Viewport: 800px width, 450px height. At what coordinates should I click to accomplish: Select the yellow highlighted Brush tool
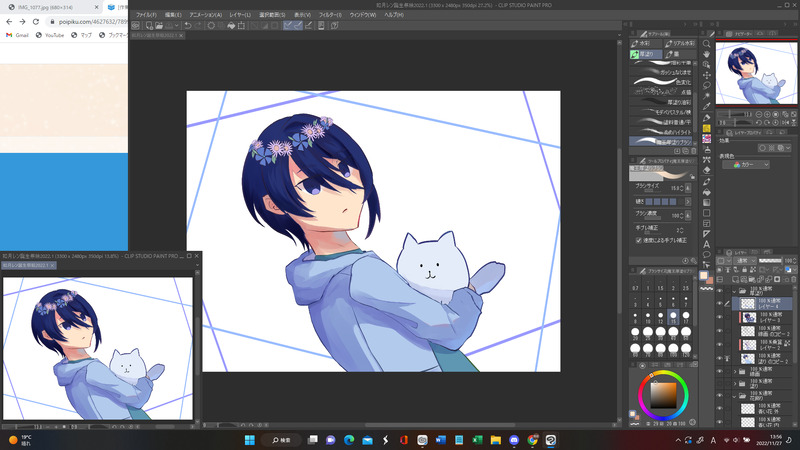(707, 129)
